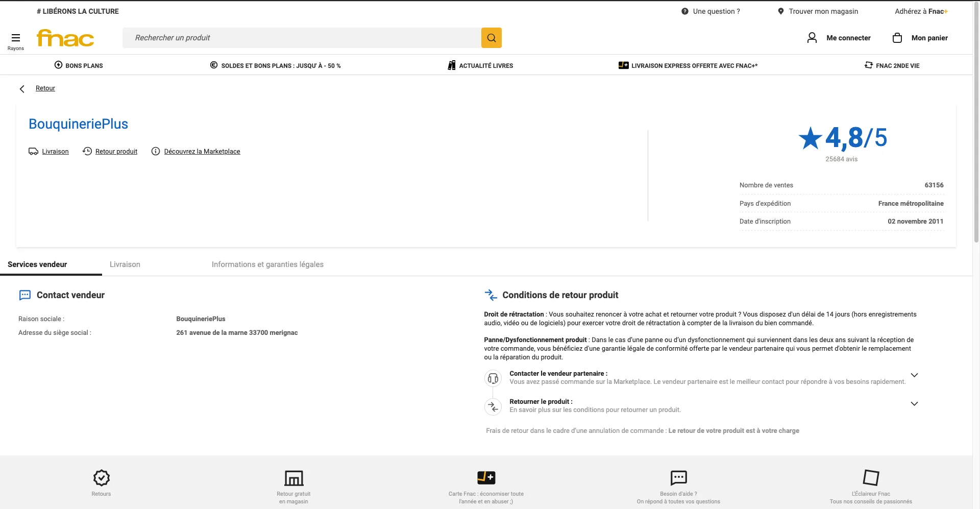
Task: Click the 4,8/5 rating score
Action: (856, 138)
